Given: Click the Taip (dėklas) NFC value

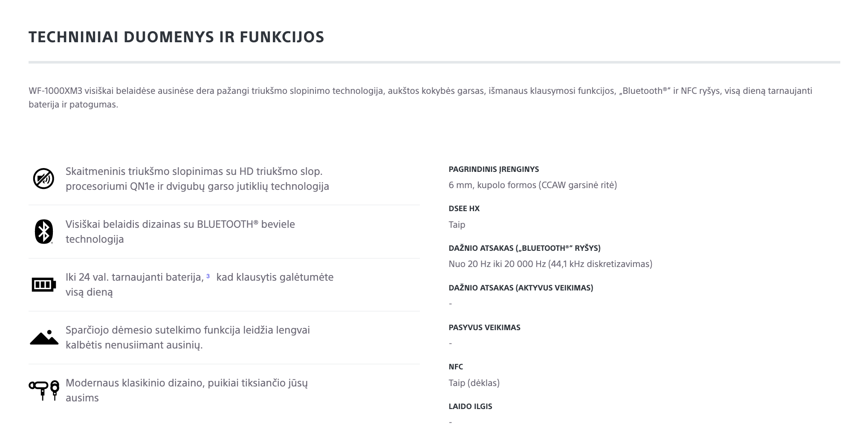Looking at the screenshot, I should click(x=474, y=383).
